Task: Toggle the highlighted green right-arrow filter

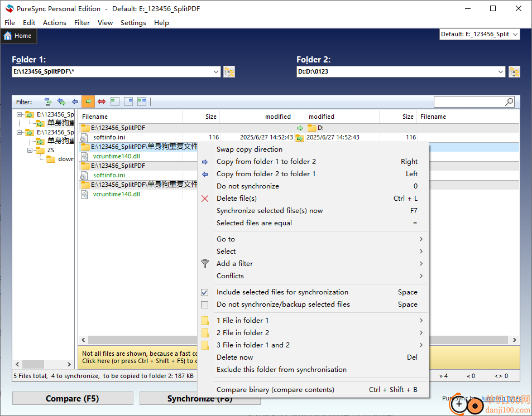Action: point(88,101)
